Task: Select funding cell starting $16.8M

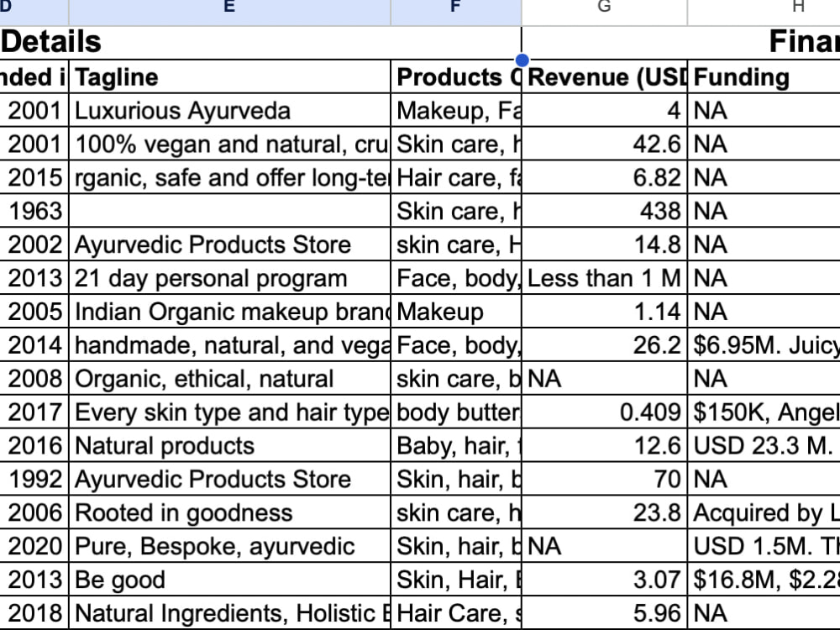Action: pyautogui.click(x=764, y=579)
